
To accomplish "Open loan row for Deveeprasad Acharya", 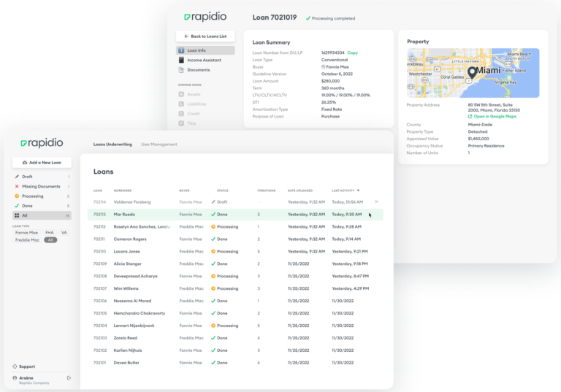I will point(235,276).
